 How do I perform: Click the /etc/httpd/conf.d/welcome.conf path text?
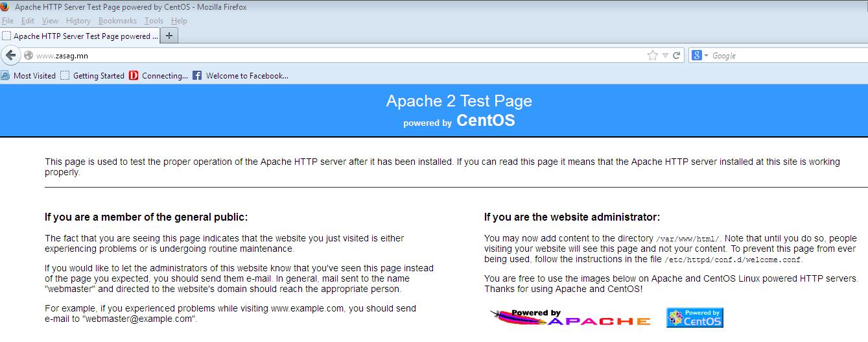click(733, 260)
